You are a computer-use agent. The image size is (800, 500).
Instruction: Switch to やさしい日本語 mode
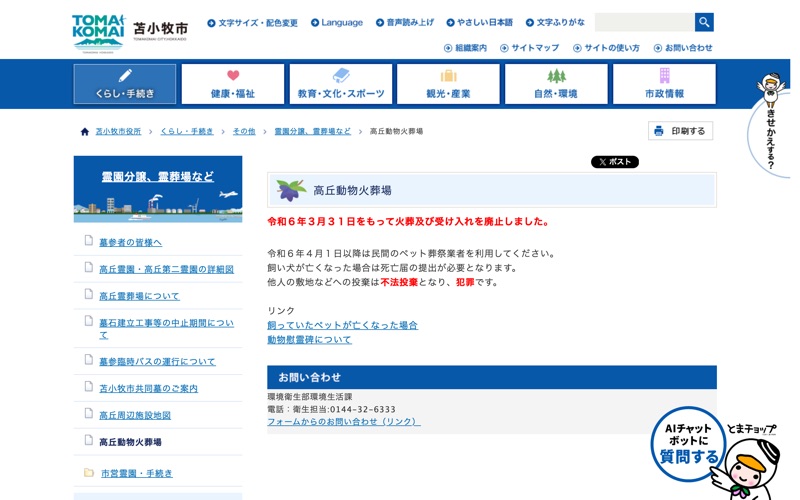pyautogui.click(x=480, y=22)
